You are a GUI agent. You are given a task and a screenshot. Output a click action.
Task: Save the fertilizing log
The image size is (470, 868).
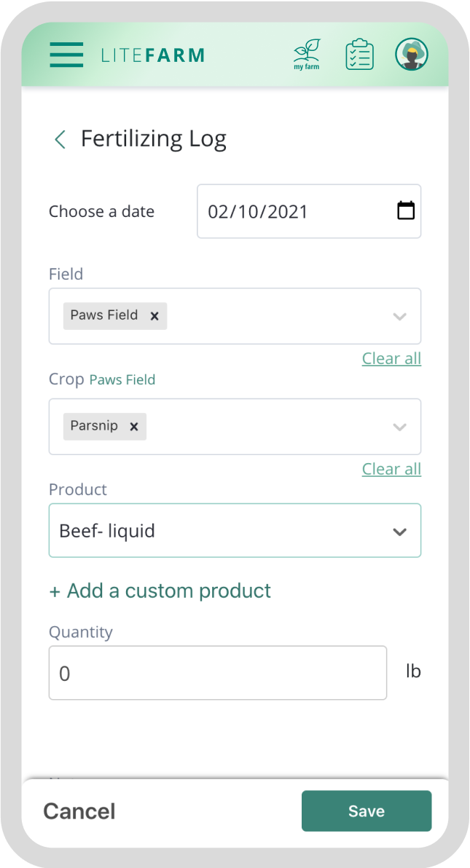[367, 811]
